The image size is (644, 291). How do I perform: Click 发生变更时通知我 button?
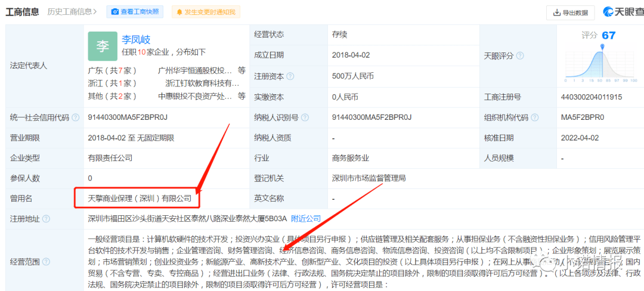206,12
